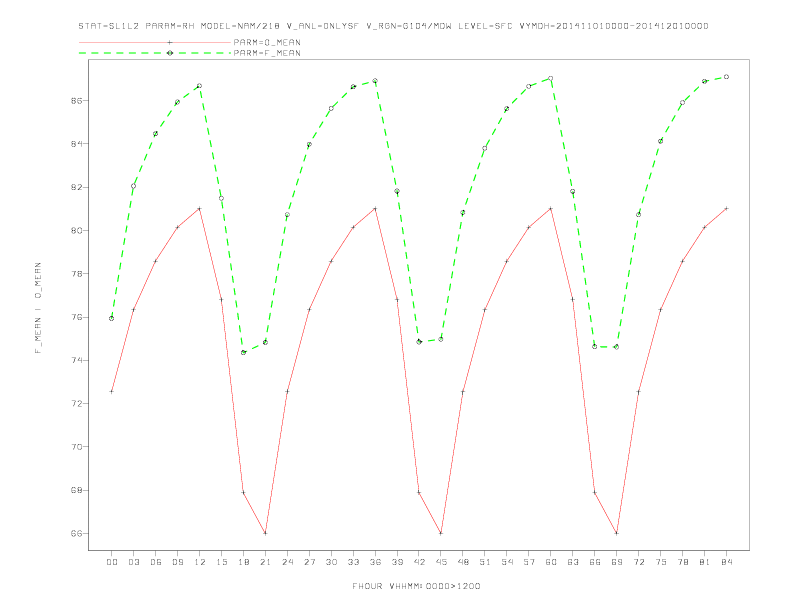Click x-axis tick label 54

coord(507,562)
